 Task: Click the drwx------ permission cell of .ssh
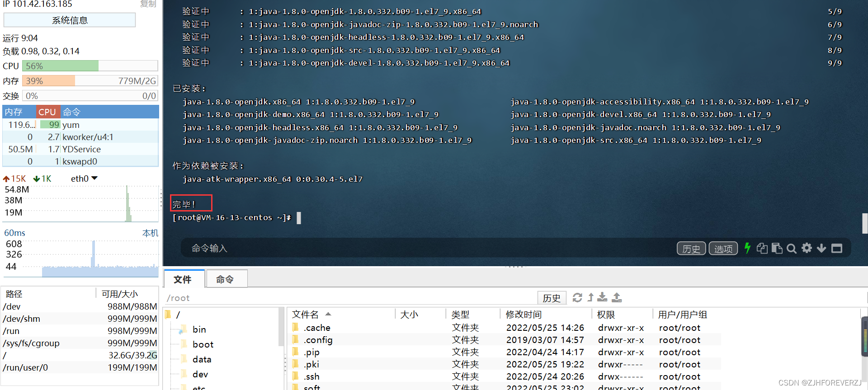(620, 376)
